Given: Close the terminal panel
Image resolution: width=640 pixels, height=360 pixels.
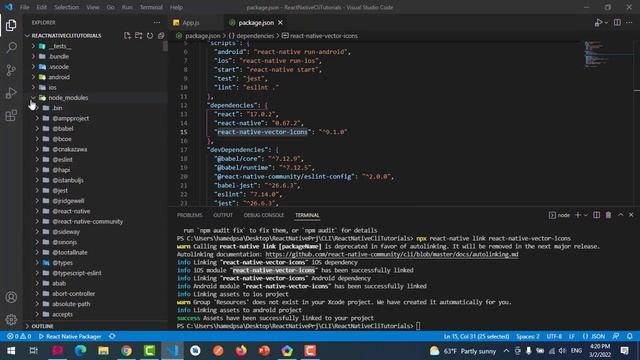Looking at the screenshot, I should [631, 215].
